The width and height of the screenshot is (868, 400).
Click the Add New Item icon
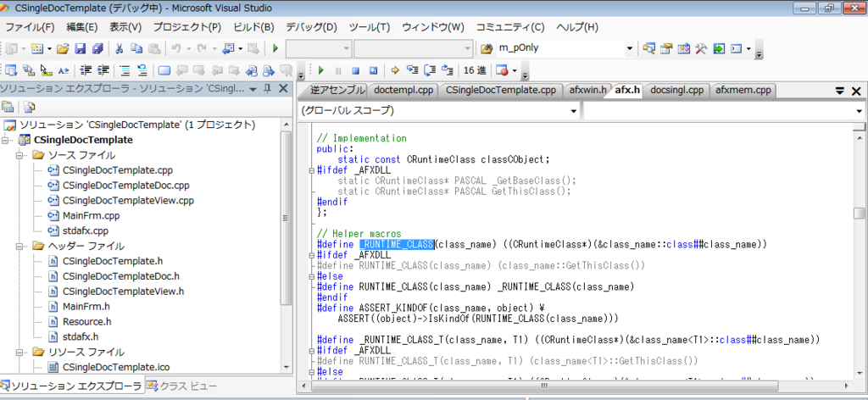[x=37, y=48]
